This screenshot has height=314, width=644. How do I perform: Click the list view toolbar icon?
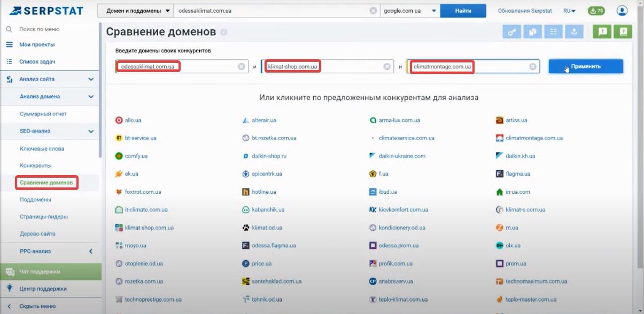(x=554, y=32)
